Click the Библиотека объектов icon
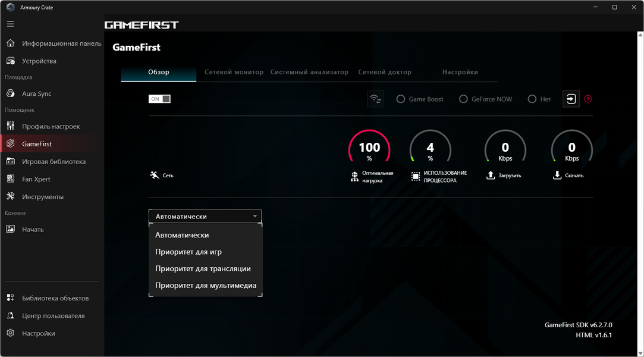 [x=11, y=297]
